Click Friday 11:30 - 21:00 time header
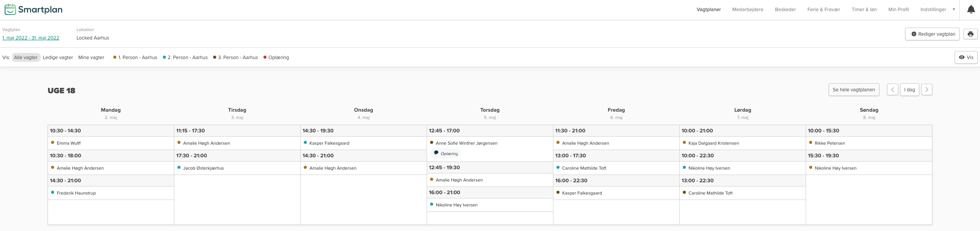Viewport: 980px width, 231px height. (616, 131)
